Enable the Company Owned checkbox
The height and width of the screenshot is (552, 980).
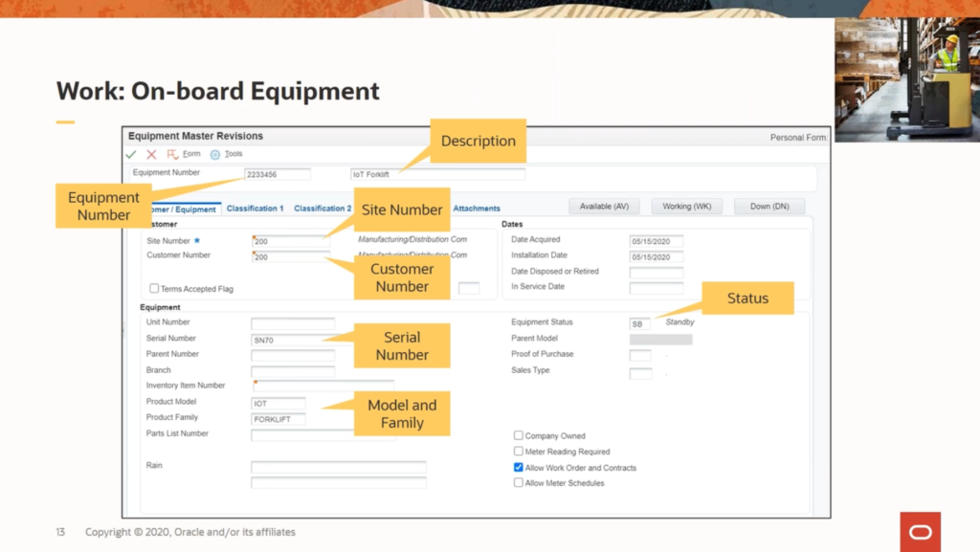pyautogui.click(x=518, y=436)
